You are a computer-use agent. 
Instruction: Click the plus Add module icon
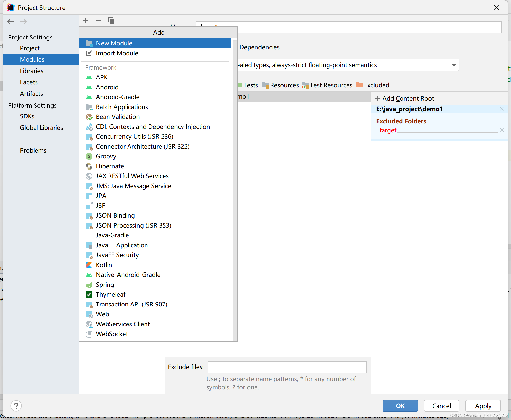click(86, 21)
